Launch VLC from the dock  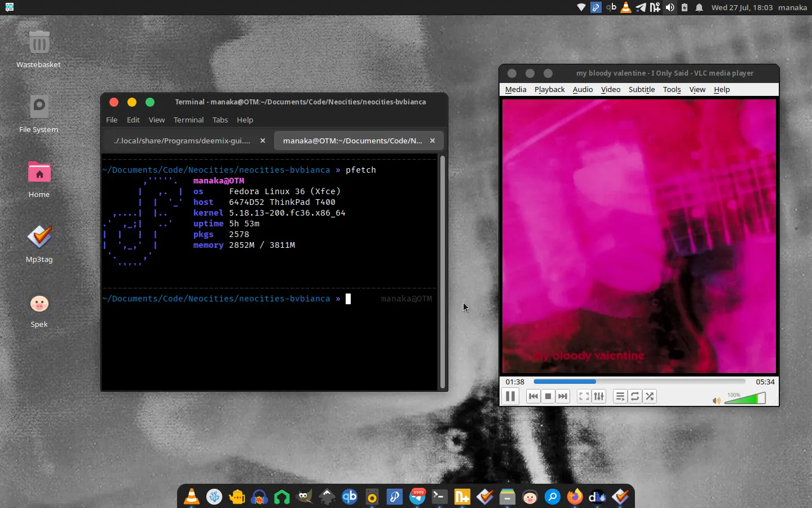[x=192, y=497]
